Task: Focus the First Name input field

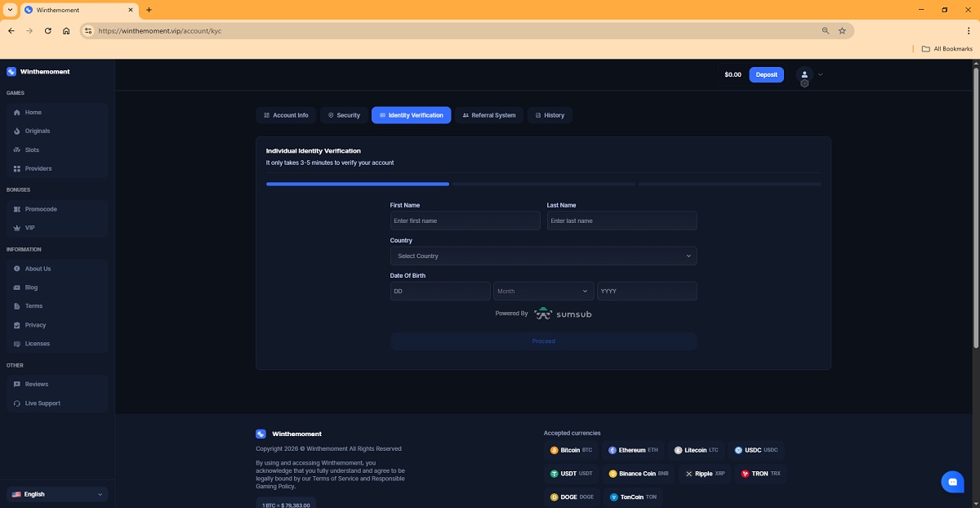Action: click(465, 221)
